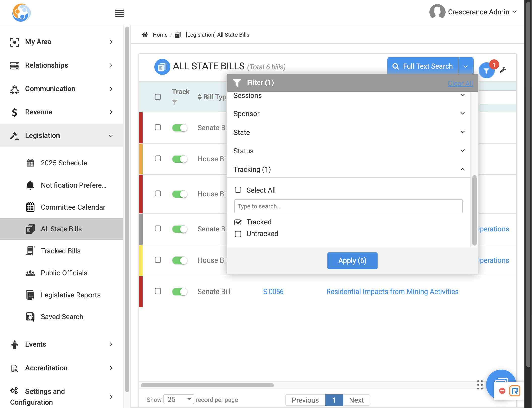Open the 2025 Schedule menu item
Screen dimensions: 532x408
62,163
